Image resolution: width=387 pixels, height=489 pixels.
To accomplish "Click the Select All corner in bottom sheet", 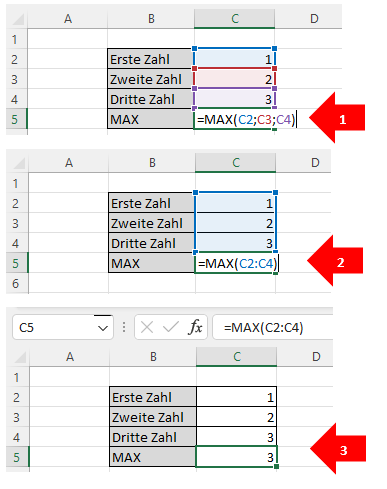I will 20,357.
